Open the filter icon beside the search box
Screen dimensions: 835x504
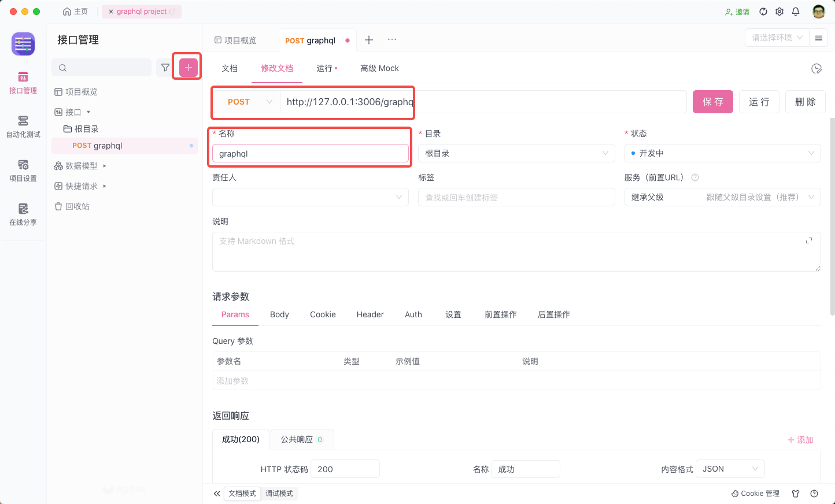[165, 67]
